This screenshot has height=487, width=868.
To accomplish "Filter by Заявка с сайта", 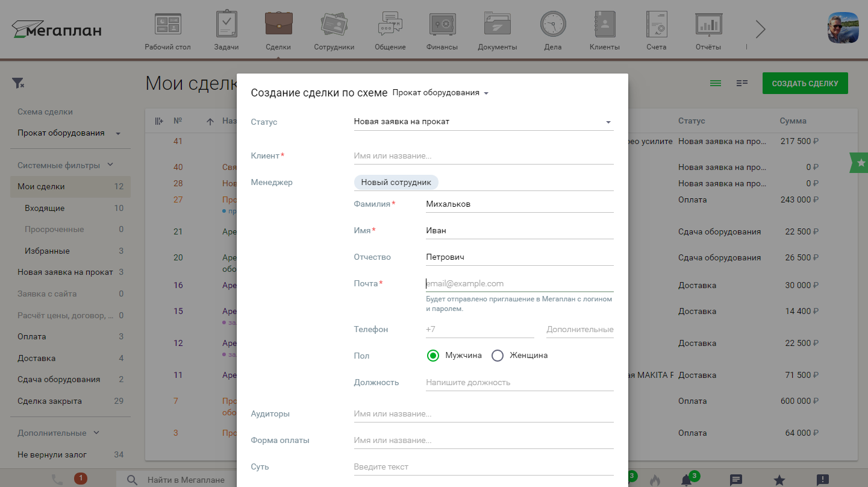I will point(70,294).
